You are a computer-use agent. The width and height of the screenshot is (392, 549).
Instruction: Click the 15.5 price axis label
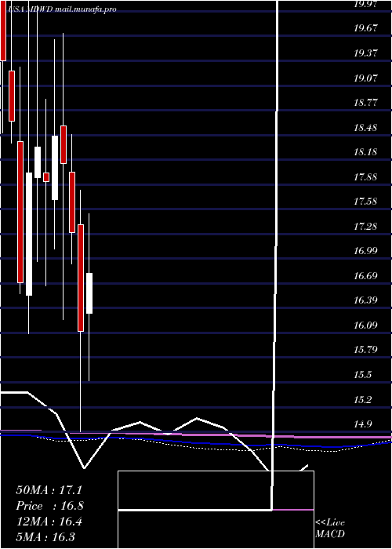point(362,374)
